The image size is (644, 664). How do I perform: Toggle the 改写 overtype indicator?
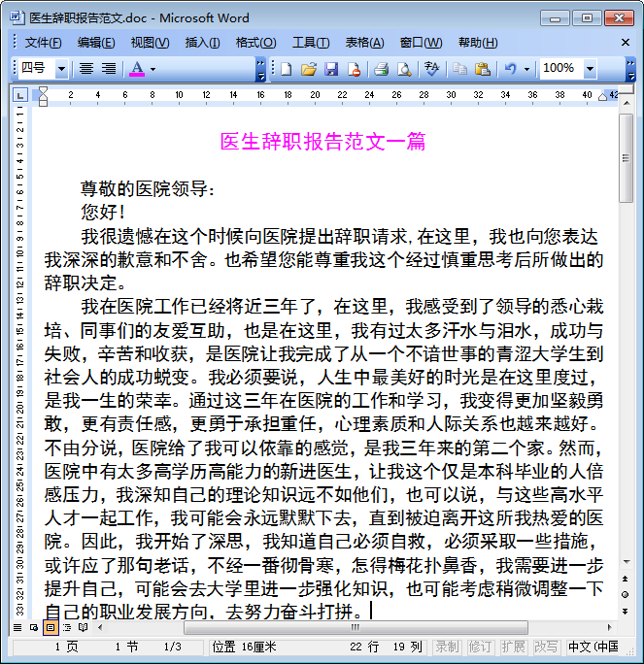coord(546,647)
